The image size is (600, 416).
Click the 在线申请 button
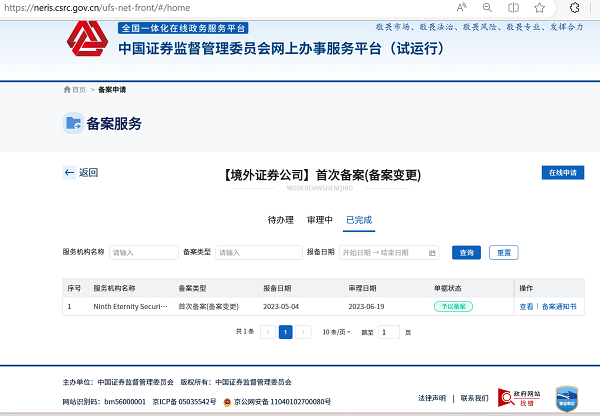562,173
